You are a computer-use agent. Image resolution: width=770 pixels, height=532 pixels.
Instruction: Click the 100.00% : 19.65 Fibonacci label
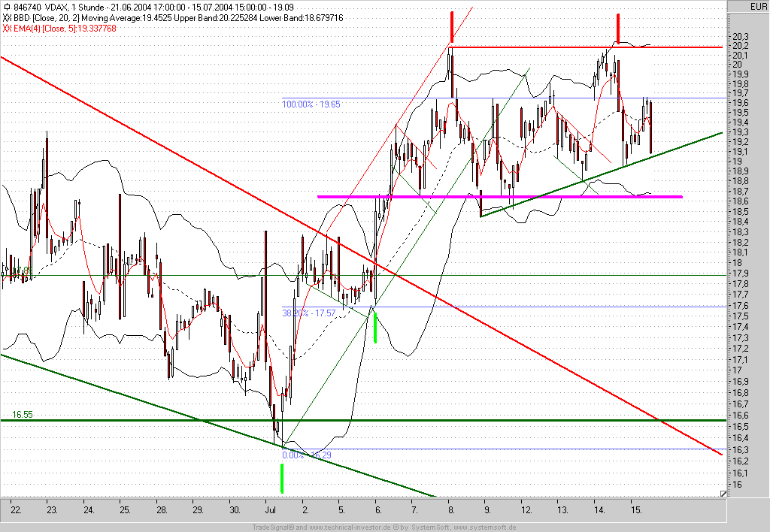[x=311, y=104]
